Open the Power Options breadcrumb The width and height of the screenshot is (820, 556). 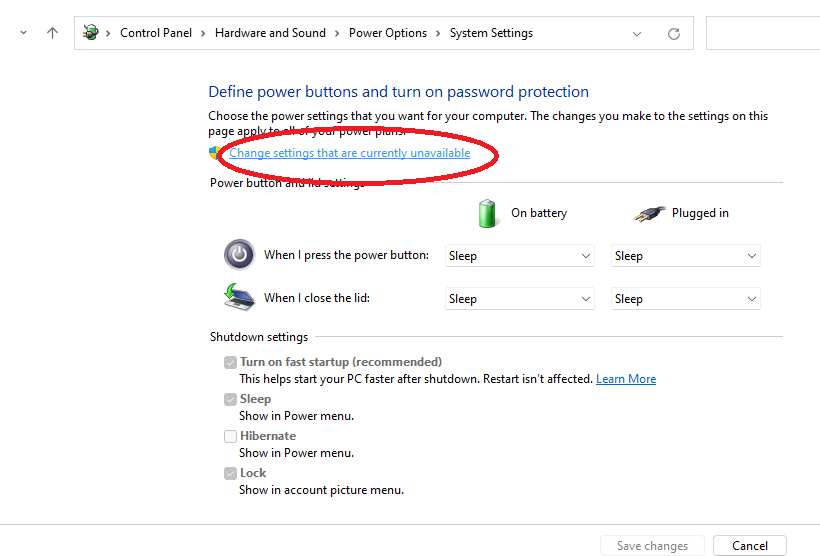pos(388,33)
